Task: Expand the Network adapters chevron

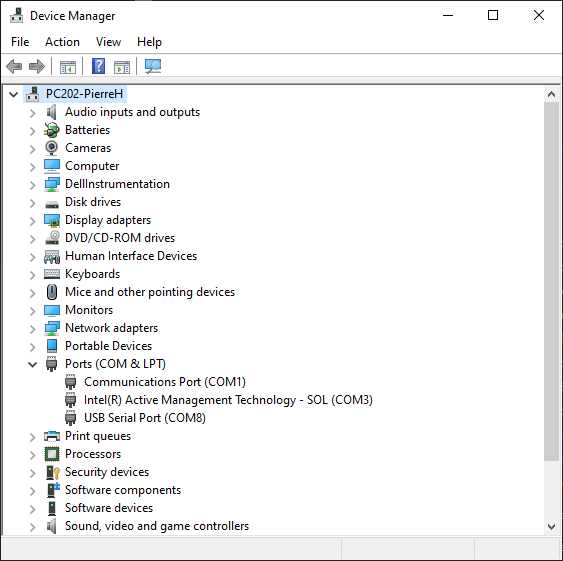Action: 33,329
